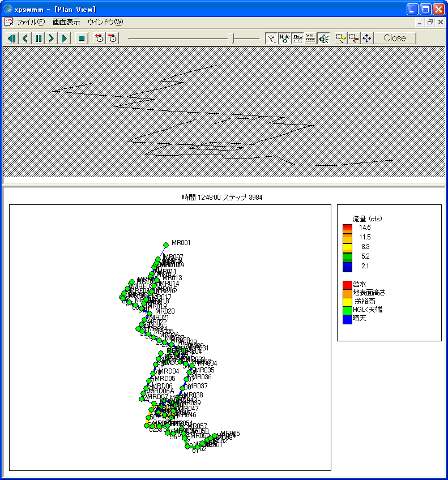Click the xpswmm title bar globe icon
The image size is (448, 480).
click(x=8, y=9)
